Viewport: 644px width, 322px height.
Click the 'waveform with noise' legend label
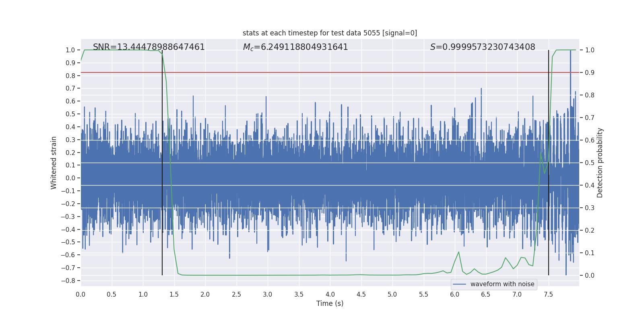(x=502, y=284)
